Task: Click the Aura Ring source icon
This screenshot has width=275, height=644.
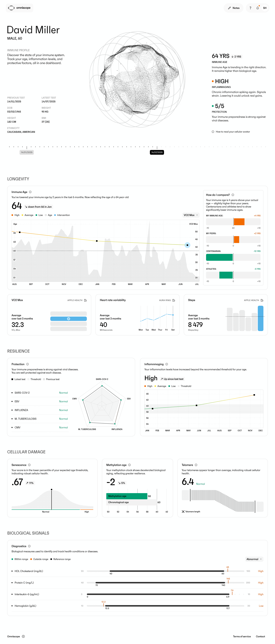Action: click(x=174, y=300)
